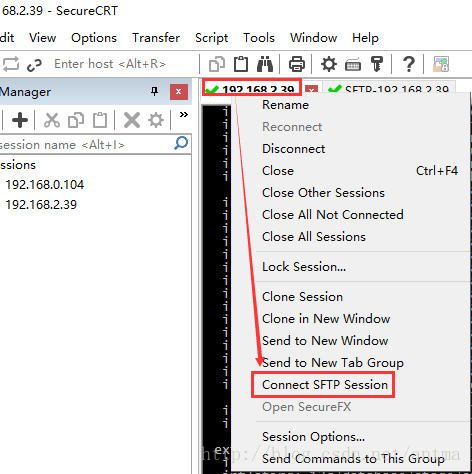This screenshot has width=472, height=474.
Task: Click the SecureFX toolbar icon
Action: (x=441, y=64)
